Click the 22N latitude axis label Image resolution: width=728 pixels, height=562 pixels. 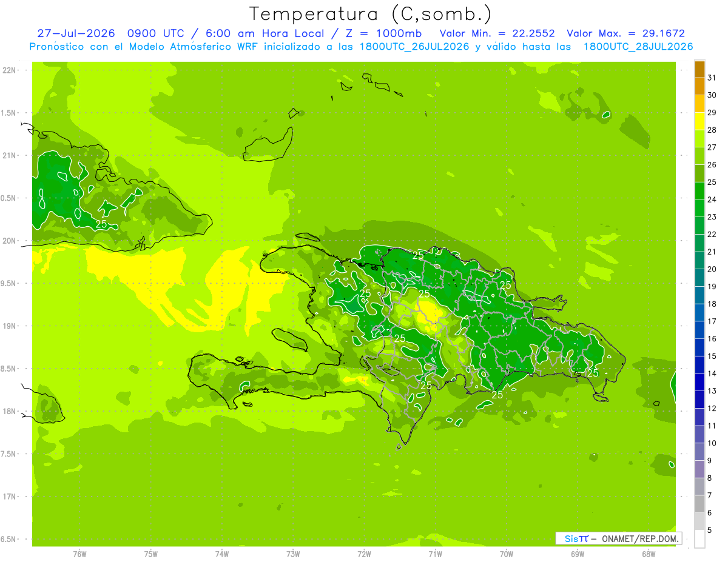pos(10,70)
